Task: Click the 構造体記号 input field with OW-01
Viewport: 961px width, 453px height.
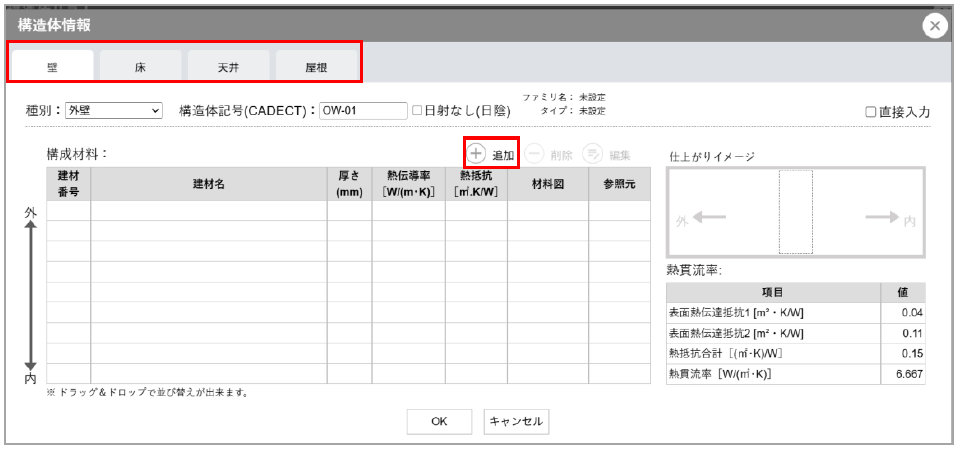Action: coord(363,111)
